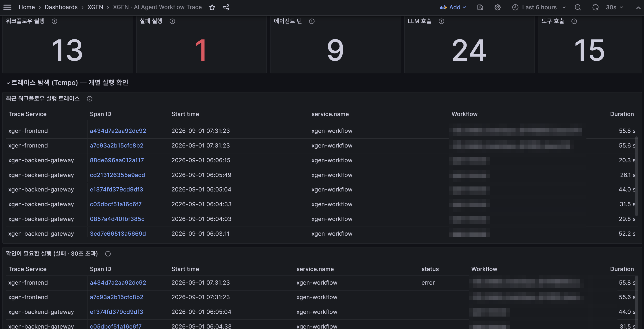644x329 pixels.
Task: Show info for 실패 실행 panel
Action: click(172, 21)
